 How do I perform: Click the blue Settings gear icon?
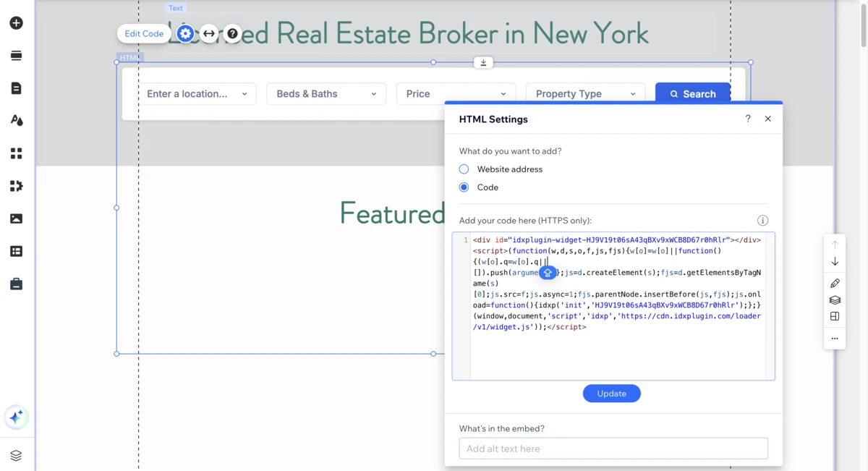click(x=186, y=33)
